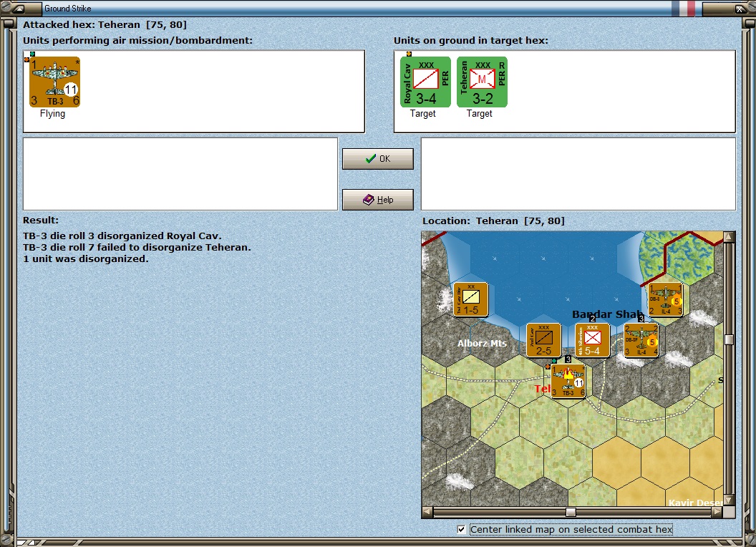756x547 pixels.
Task: Click the vertical map scrollbar thumb
Action: pos(729,339)
